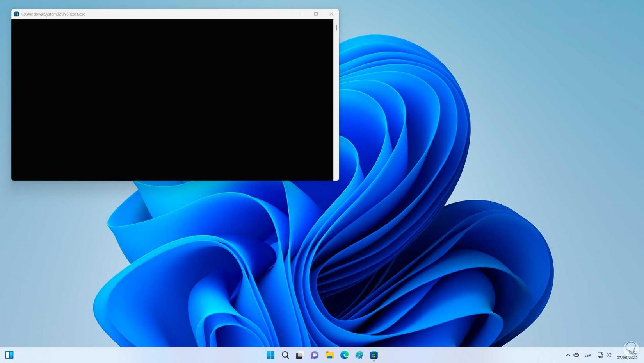
Task: Open taskbar Search magnifier
Action: tap(285, 355)
